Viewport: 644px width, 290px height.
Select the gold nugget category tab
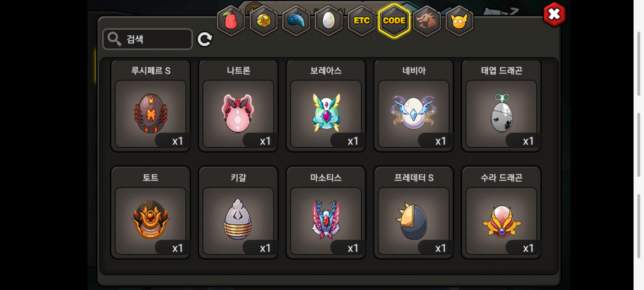click(264, 21)
